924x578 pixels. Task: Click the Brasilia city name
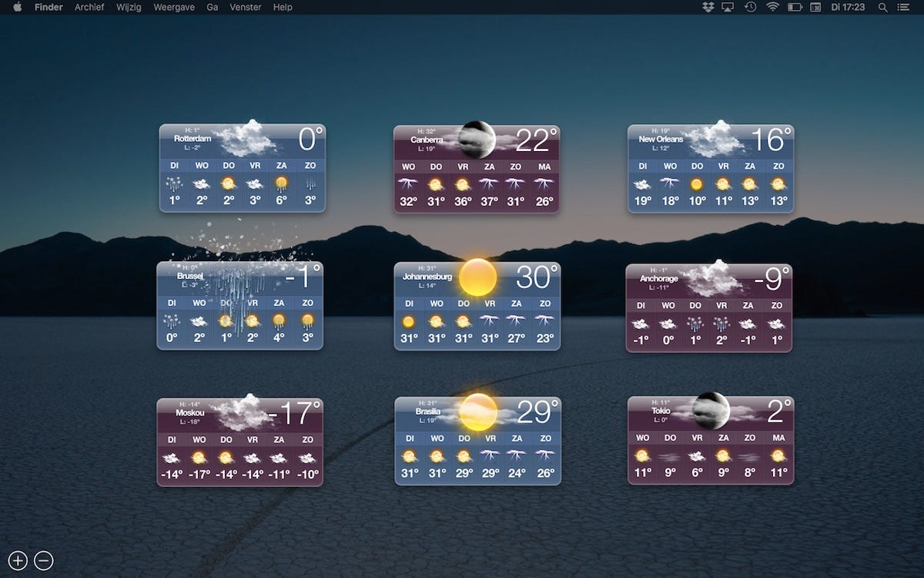coord(427,412)
